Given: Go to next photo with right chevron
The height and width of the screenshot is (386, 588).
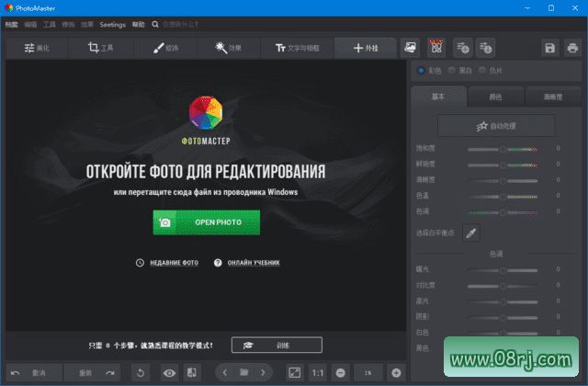Looking at the screenshot, I should (x=263, y=372).
